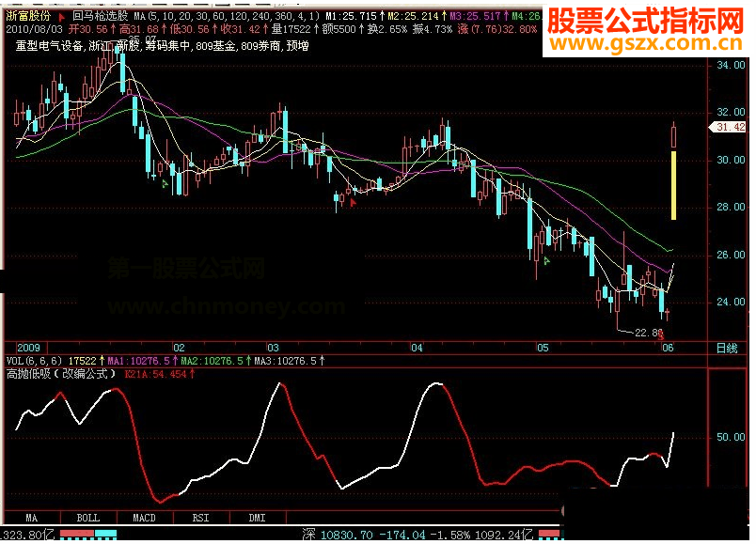The image size is (756, 544).
Task: Click the stock name 浙富股份
Action: tap(28, 16)
